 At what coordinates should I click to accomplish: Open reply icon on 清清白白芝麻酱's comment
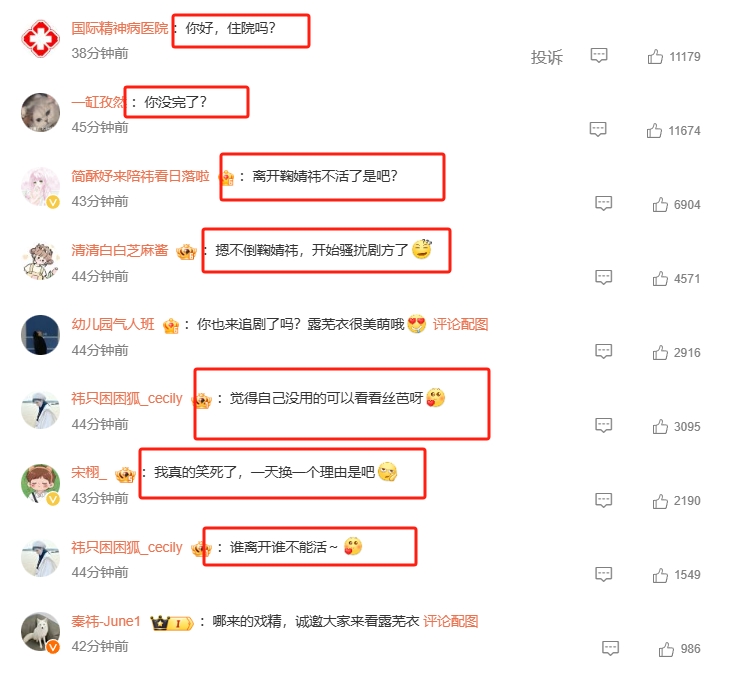(603, 278)
